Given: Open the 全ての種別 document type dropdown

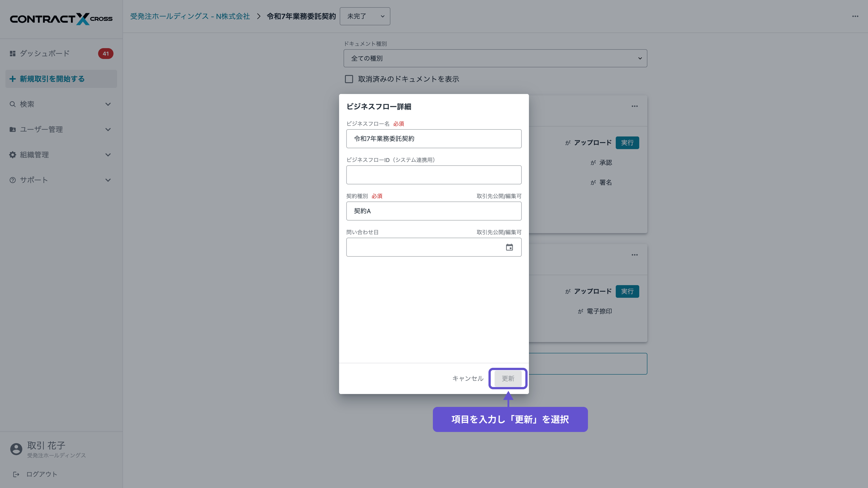Looking at the screenshot, I should tap(495, 58).
